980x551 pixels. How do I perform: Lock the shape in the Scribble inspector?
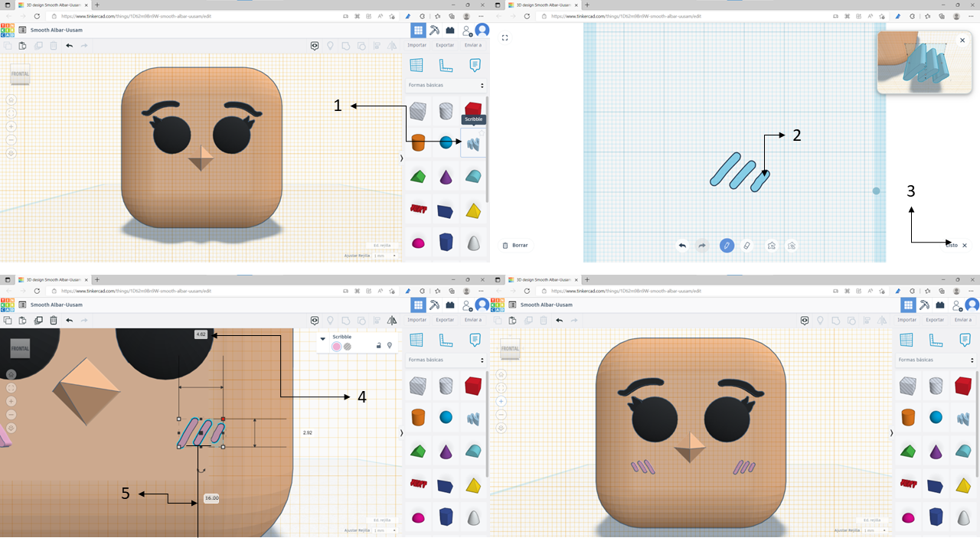tap(378, 346)
